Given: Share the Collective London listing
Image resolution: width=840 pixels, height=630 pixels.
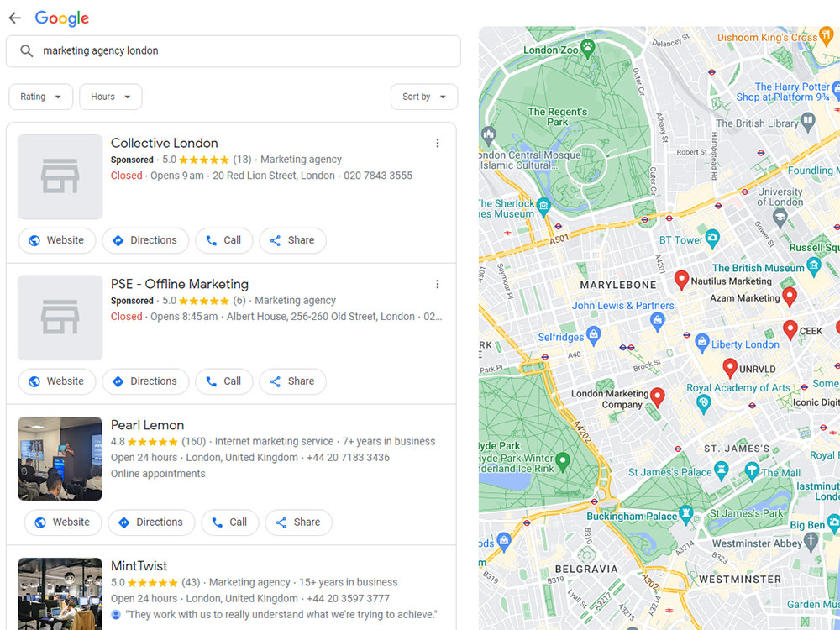Looking at the screenshot, I should [292, 240].
